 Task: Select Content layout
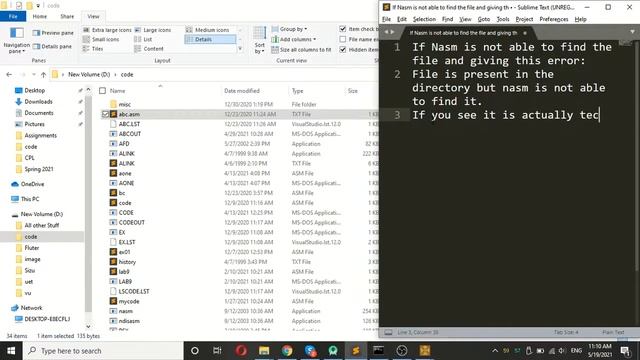149,49
